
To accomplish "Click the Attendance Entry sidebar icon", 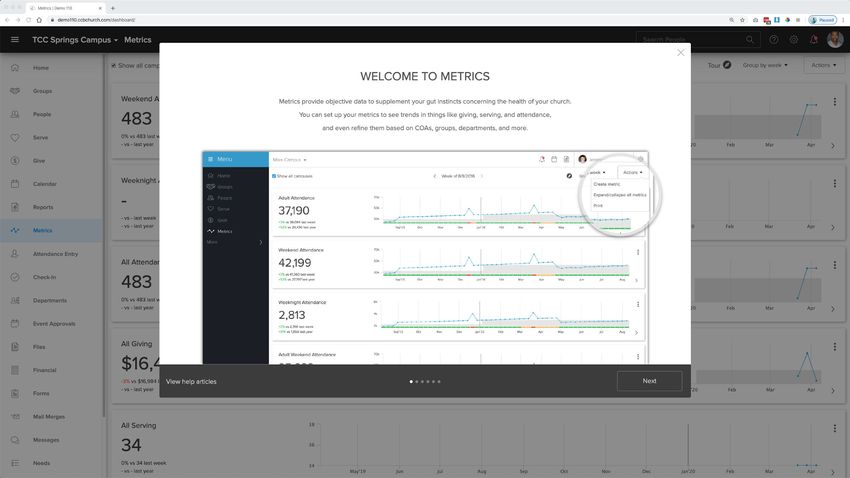I will coord(15,254).
